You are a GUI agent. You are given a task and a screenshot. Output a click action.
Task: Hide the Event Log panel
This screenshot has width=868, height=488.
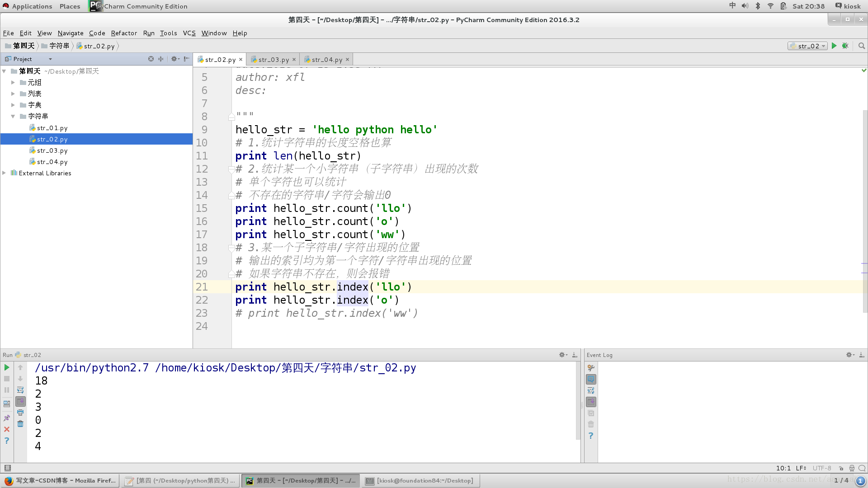tap(862, 355)
